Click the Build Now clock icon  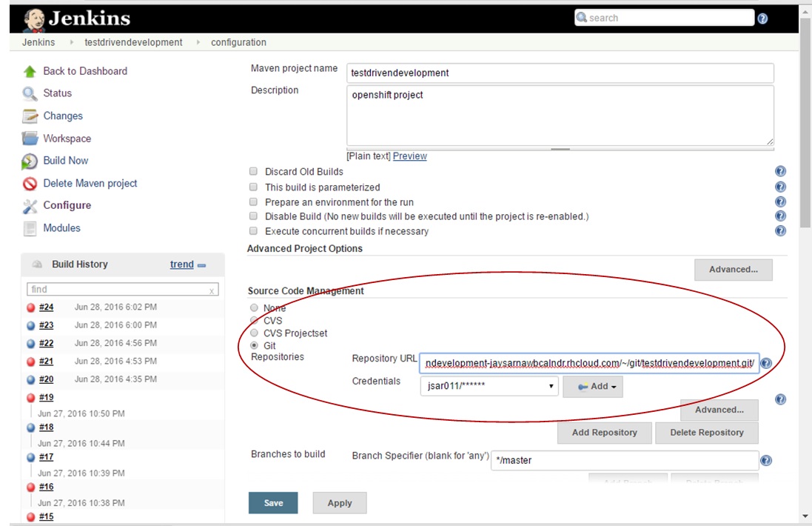coord(30,161)
